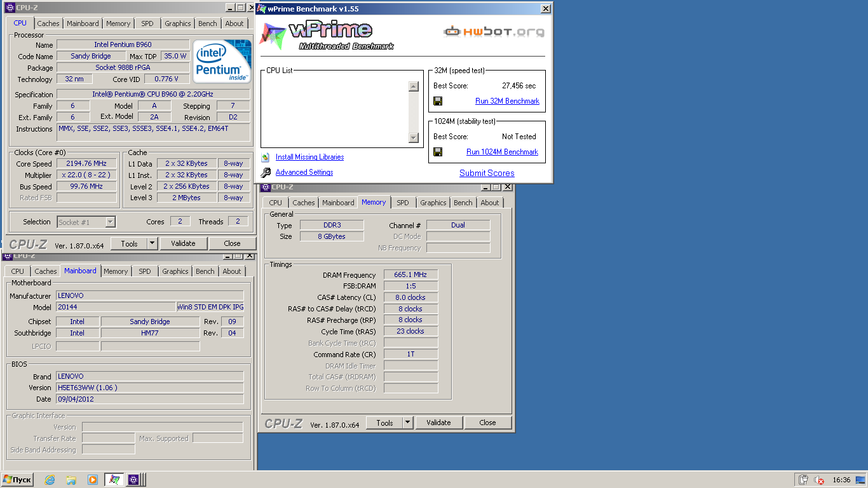Click the wPrime title bar icon

pos(261,9)
